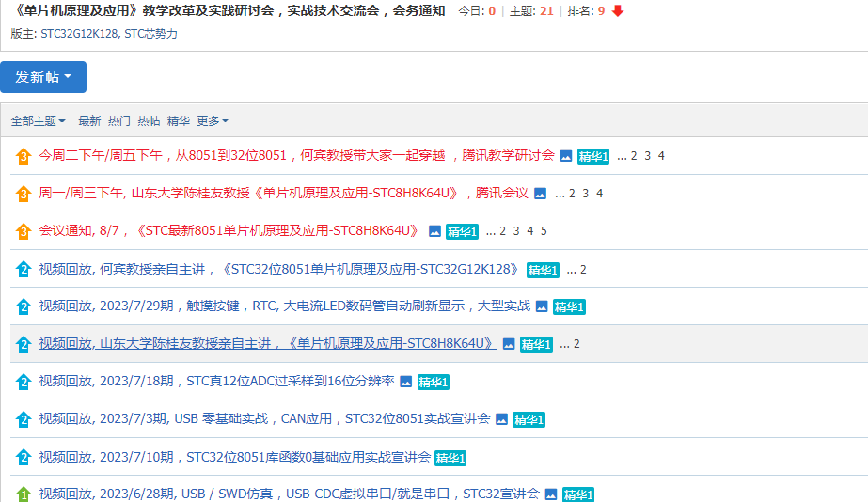
Task: Click 精华1 badge on 2023/6/28期 thread
Action: [578, 494]
